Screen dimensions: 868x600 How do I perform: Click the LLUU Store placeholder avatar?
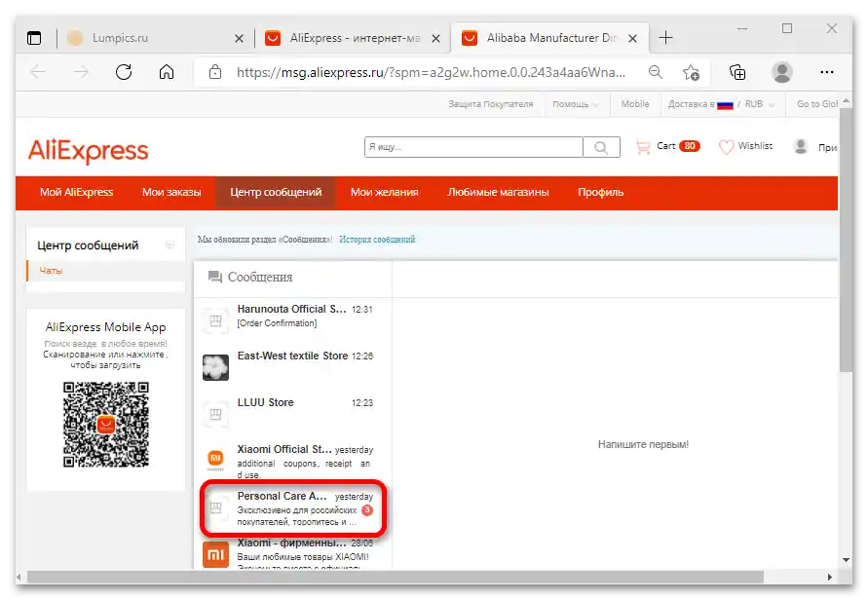215,414
